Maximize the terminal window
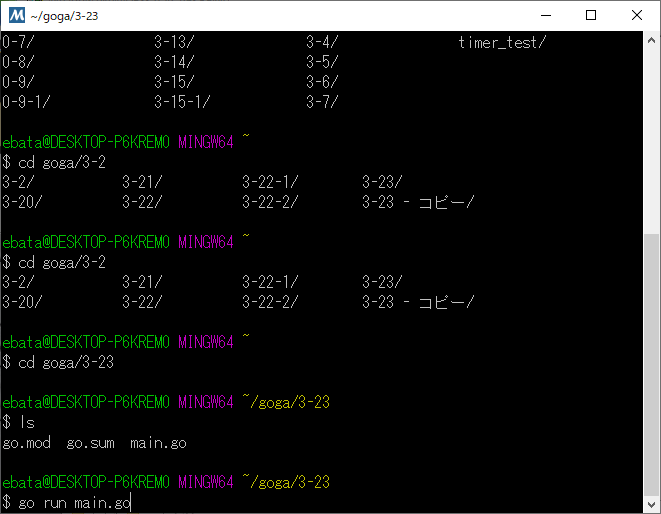Screen dimensions: 661x514 (x=591, y=16)
